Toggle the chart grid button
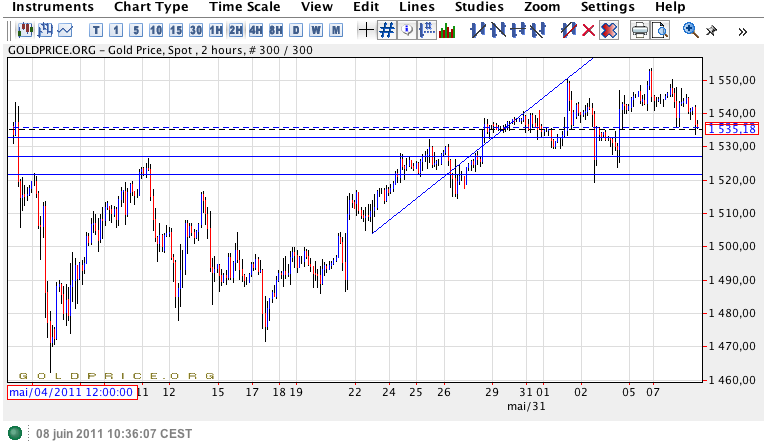 point(387,30)
